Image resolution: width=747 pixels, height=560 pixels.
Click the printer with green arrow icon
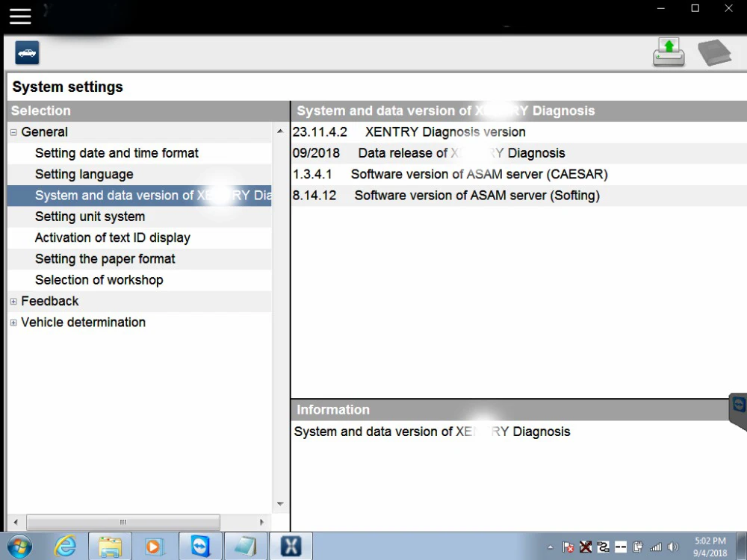tap(669, 52)
